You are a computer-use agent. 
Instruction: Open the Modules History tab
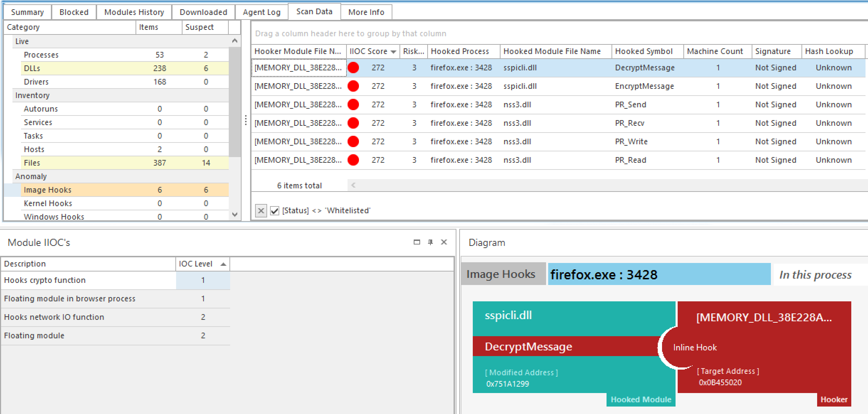[134, 12]
